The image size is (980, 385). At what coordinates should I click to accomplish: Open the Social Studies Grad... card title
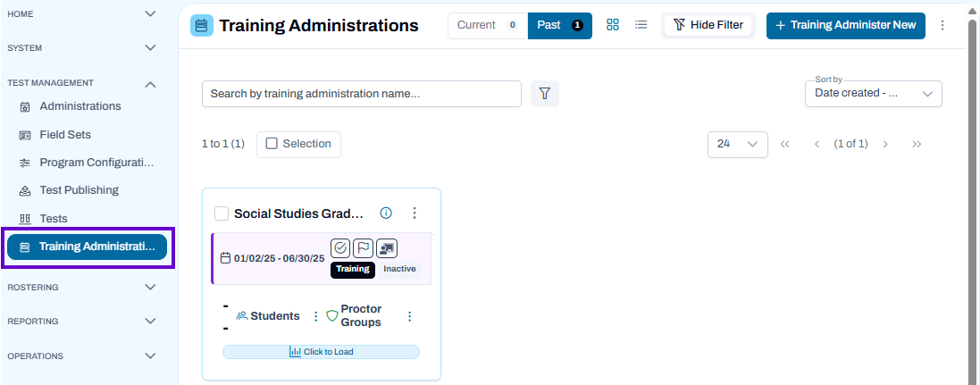(x=298, y=213)
